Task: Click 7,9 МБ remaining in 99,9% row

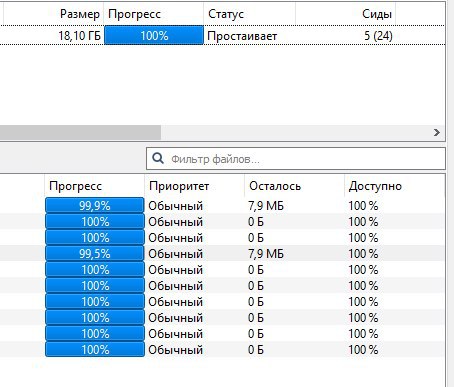Action: click(x=266, y=206)
